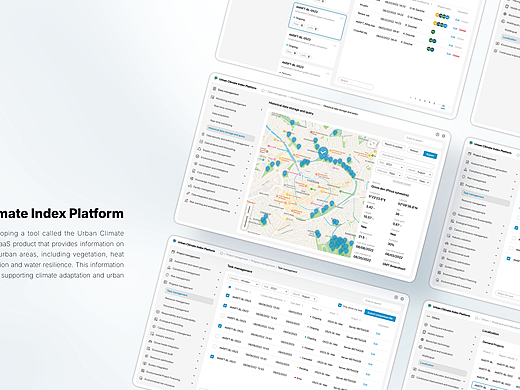Screen dimensions: 520x390
Task: Open the Category dropdown in Task management
Action: click(243, 281)
